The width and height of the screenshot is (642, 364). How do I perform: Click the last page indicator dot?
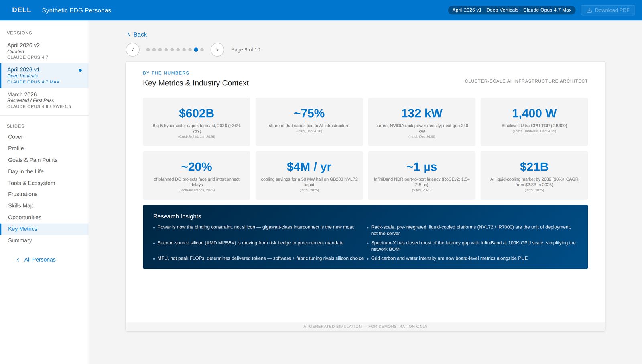[x=202, y=50]
